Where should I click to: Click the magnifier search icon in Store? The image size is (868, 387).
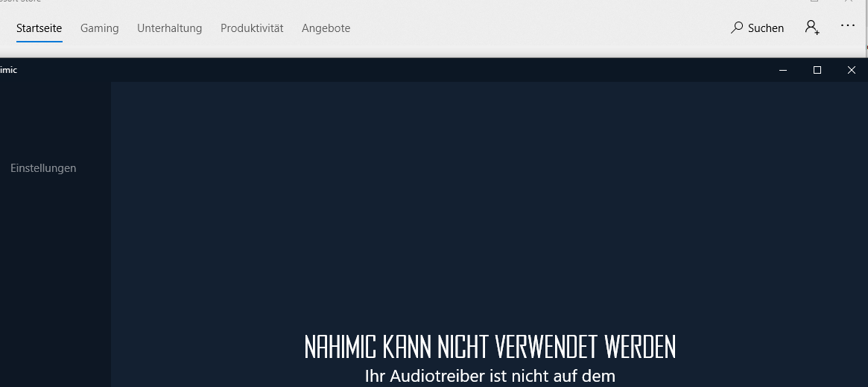(x=737, y=28)
